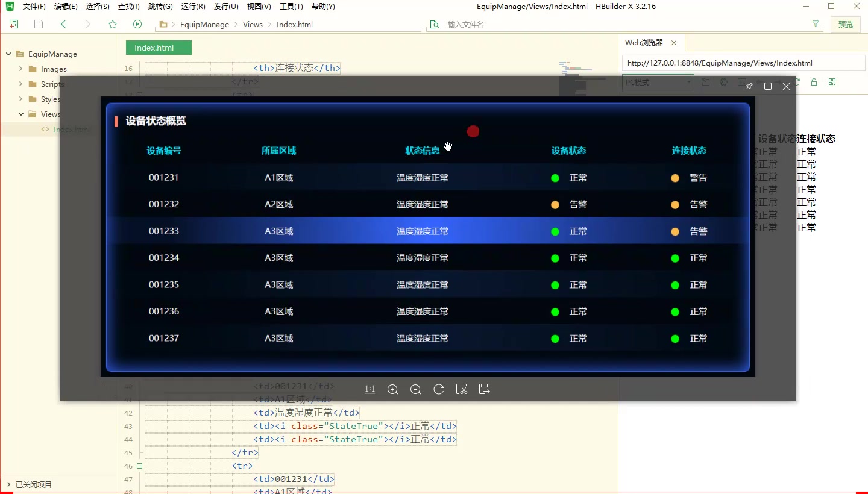Open browser settings gear icon
The image size is (868, 494).
click(724, 82)
